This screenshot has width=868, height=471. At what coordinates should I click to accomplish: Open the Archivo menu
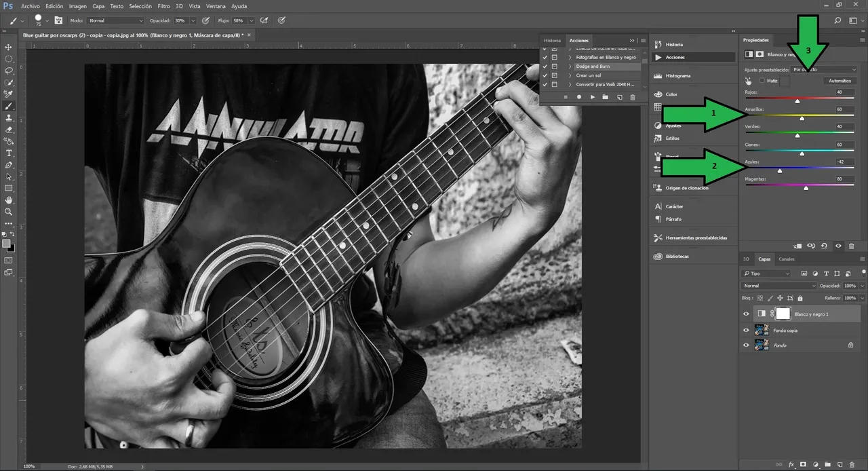[31, 6]
